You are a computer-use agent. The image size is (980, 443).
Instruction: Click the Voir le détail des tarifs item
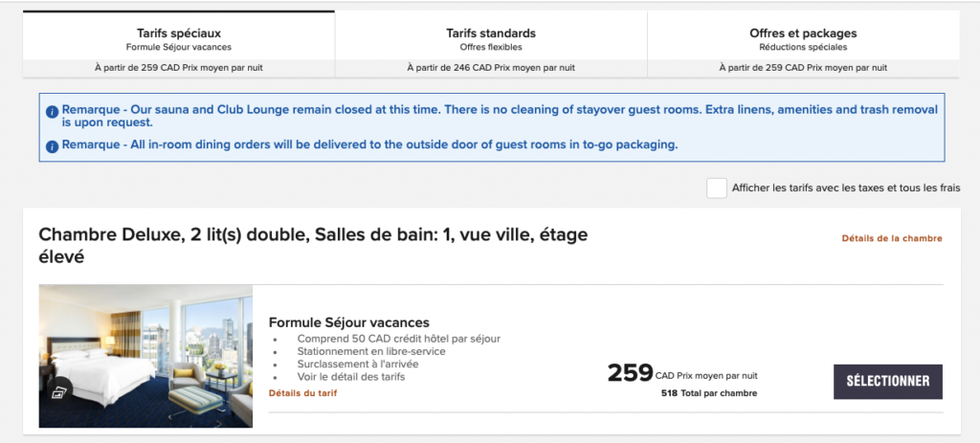click(350, 377)
